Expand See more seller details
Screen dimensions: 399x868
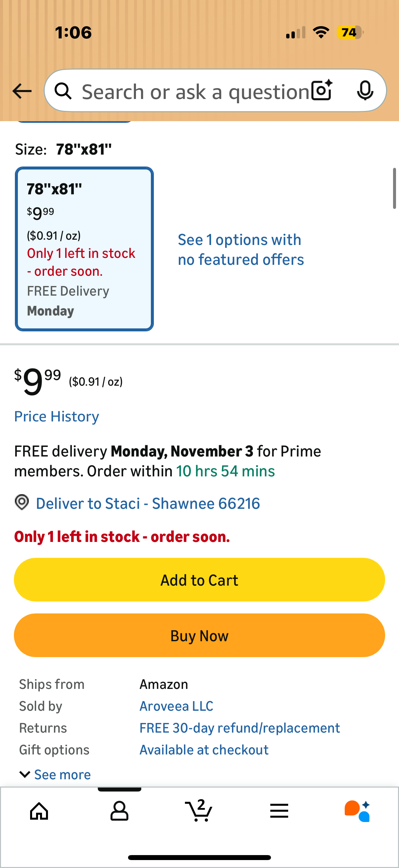(63, 774)
